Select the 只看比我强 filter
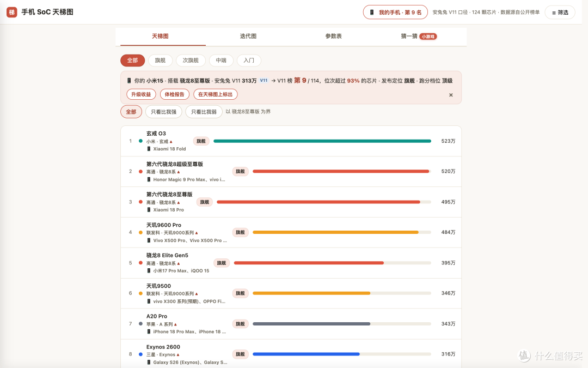Viewport: 588px width, 368px height. coord(163,112)
